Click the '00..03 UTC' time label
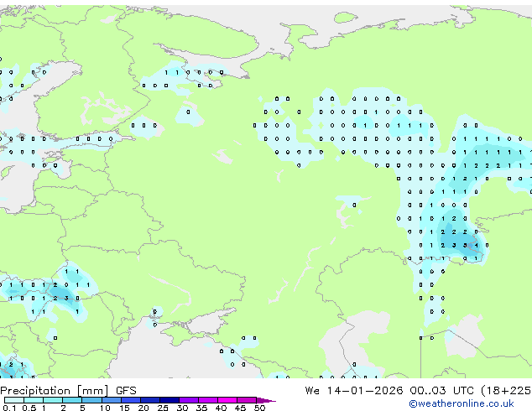The image size is (532, 411). 441,391
